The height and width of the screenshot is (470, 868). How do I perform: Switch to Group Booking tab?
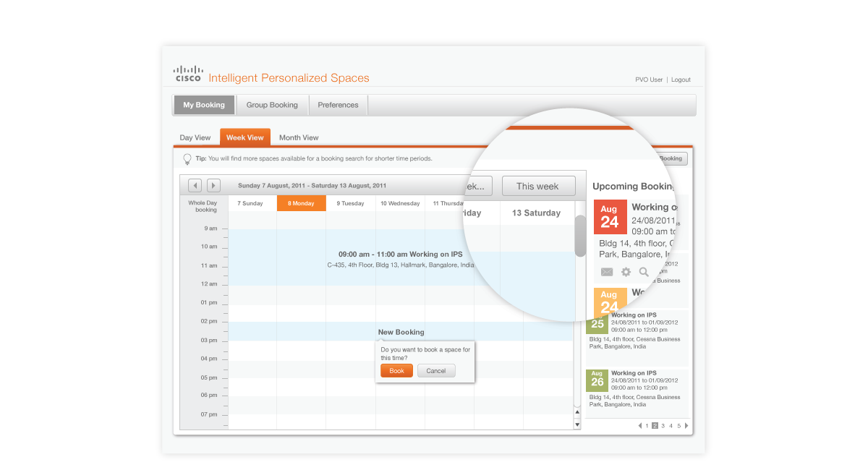[x=272, y=105]
